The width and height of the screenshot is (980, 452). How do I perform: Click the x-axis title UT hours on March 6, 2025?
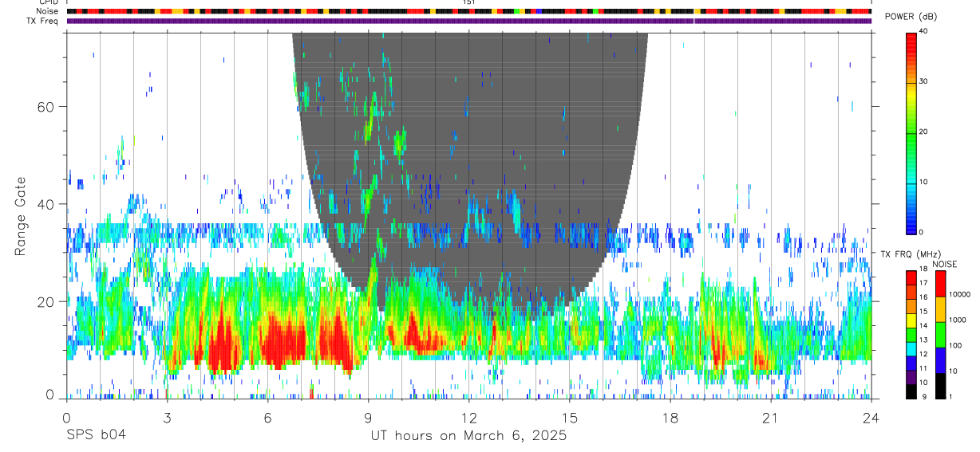click(x=468, y=435)
